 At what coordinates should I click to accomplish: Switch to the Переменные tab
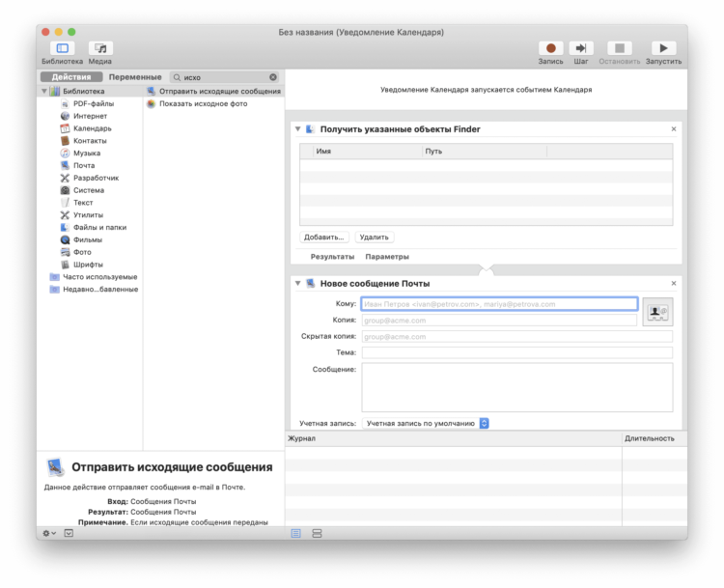[135, 77]
